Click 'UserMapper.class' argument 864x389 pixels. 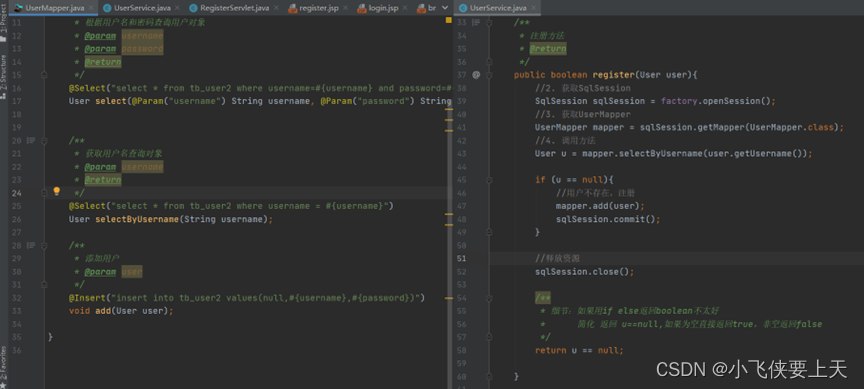pos(792,127)
